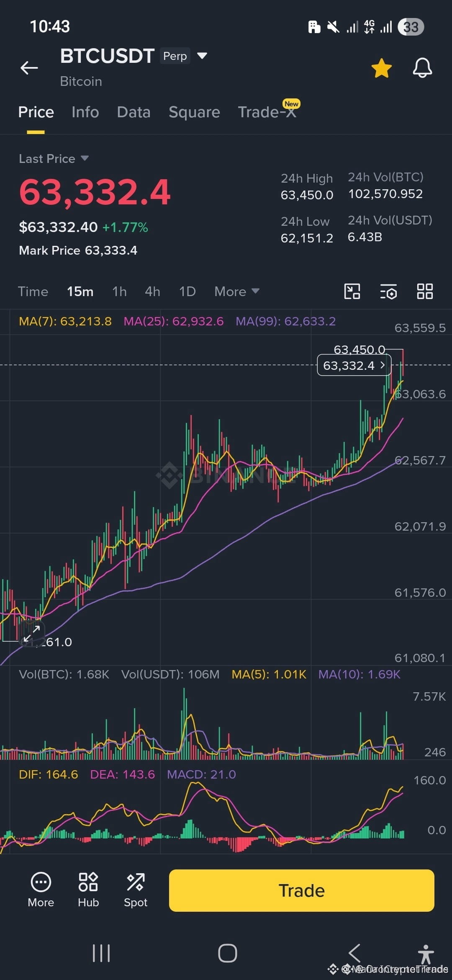Screen dimensions: 452x980
Task: Tap the back arrow icon
Action: [x=29, y=67]
